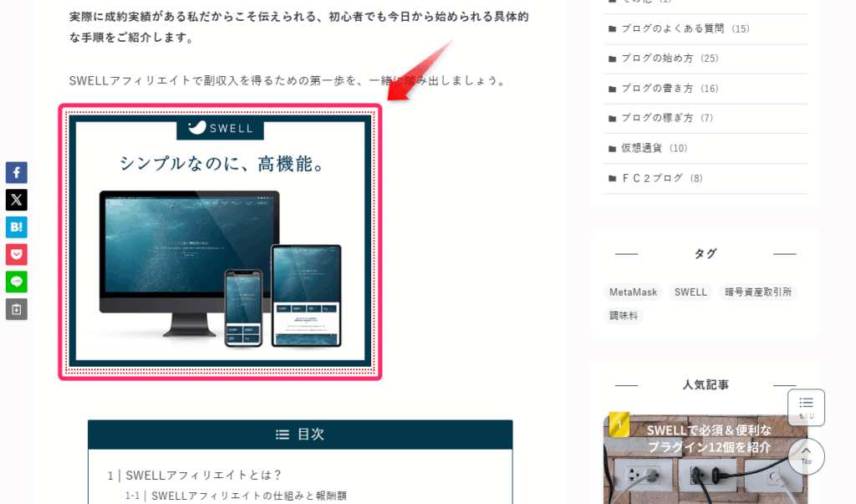This screenshot has height=504, width=856.
Task: Choose the 調味料 tag
Action: [624, 316]
